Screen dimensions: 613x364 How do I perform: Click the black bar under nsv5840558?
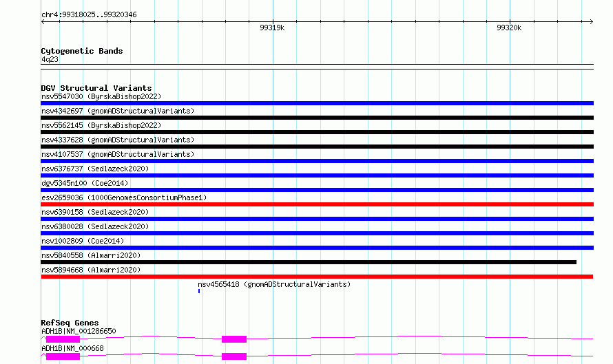point(309,262)
